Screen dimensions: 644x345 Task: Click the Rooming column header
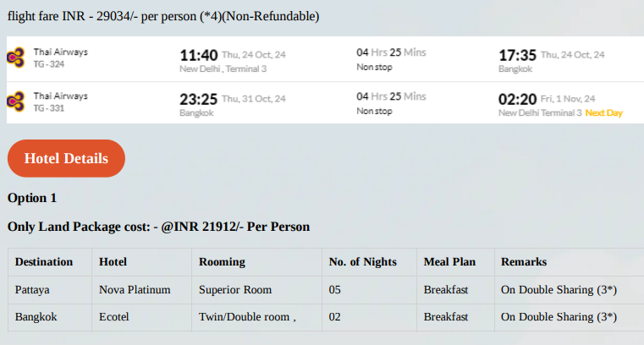(223, 262)
